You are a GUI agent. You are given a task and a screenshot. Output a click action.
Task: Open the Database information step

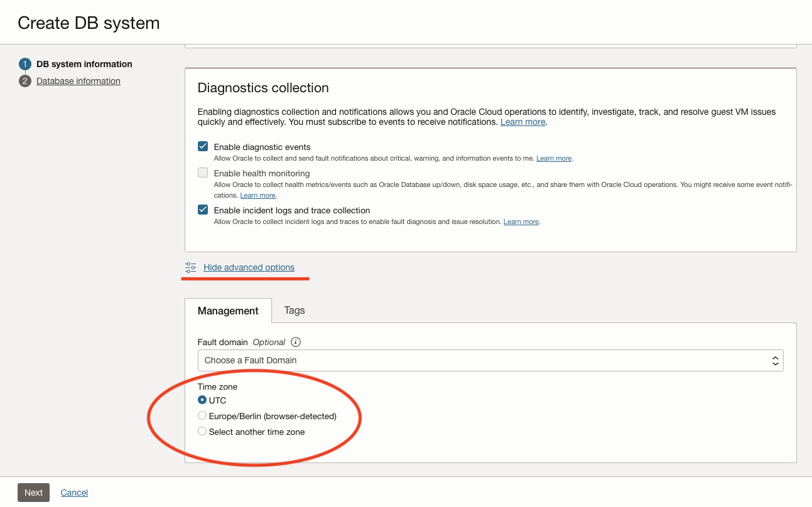tap(78, 81)
